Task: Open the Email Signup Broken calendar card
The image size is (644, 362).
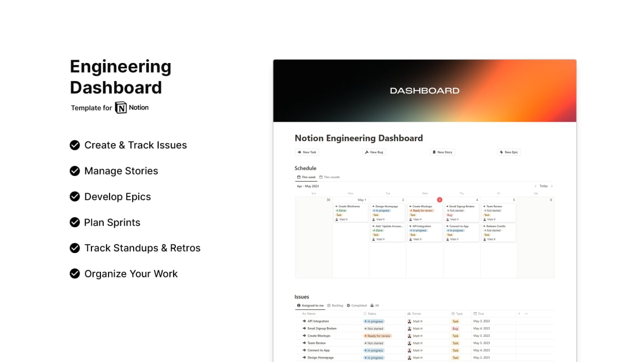Action: [x=461, y=213]
